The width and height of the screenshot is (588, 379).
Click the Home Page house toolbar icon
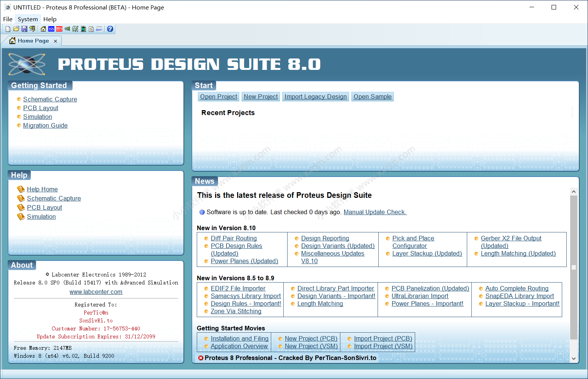[x=43, y=29]
